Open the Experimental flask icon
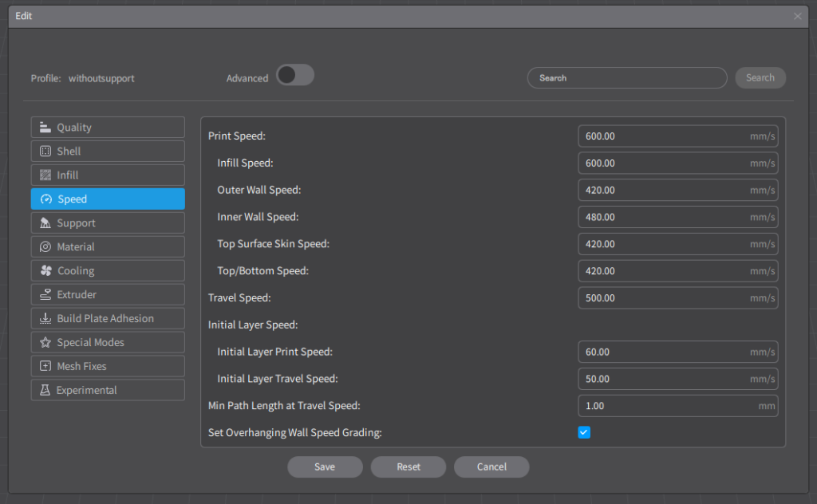The height and width of the screenshot is (504, 817). (45, 391)
